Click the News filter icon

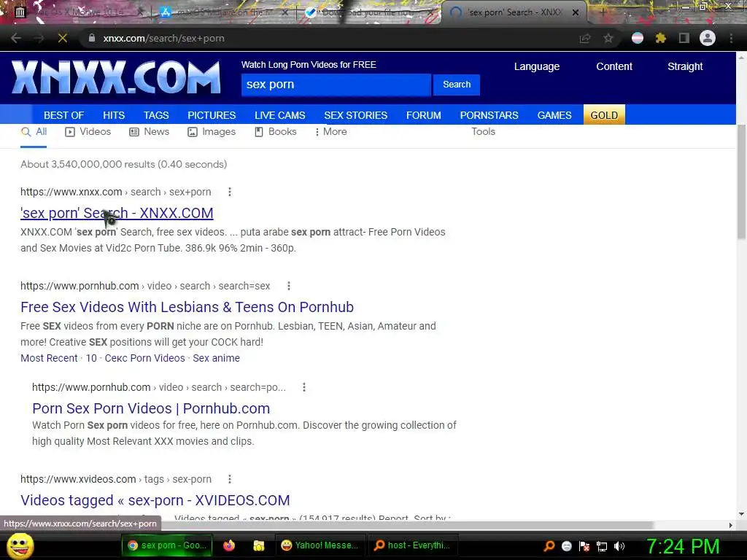[x=134, y=132]
